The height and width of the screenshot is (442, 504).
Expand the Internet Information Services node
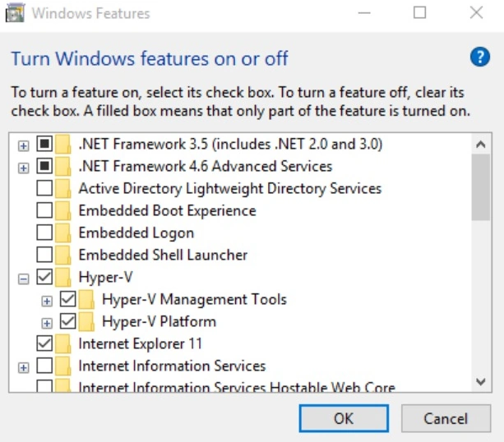tap(23, 367)
